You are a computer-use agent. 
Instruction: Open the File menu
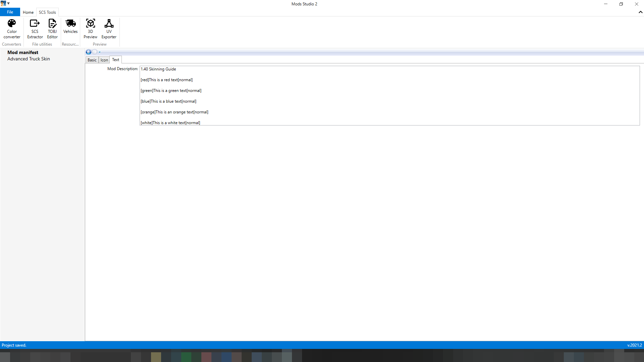click(10, 12)
